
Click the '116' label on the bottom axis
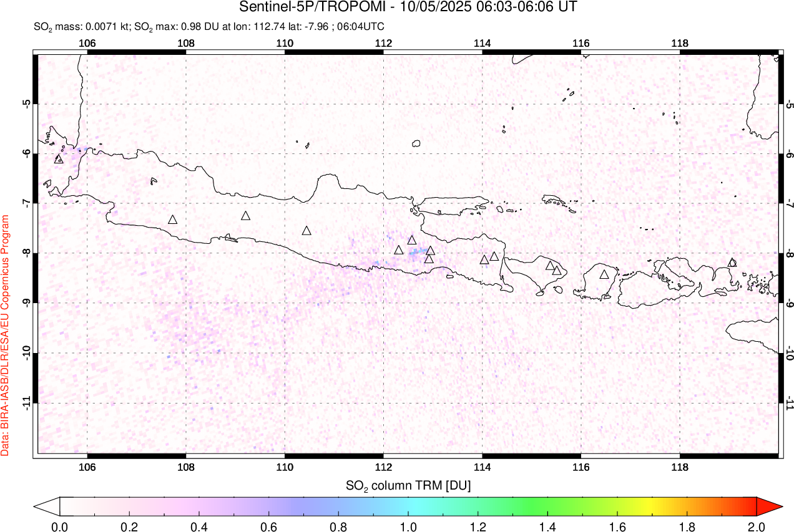pyautogui.click(x=581, y=467)
